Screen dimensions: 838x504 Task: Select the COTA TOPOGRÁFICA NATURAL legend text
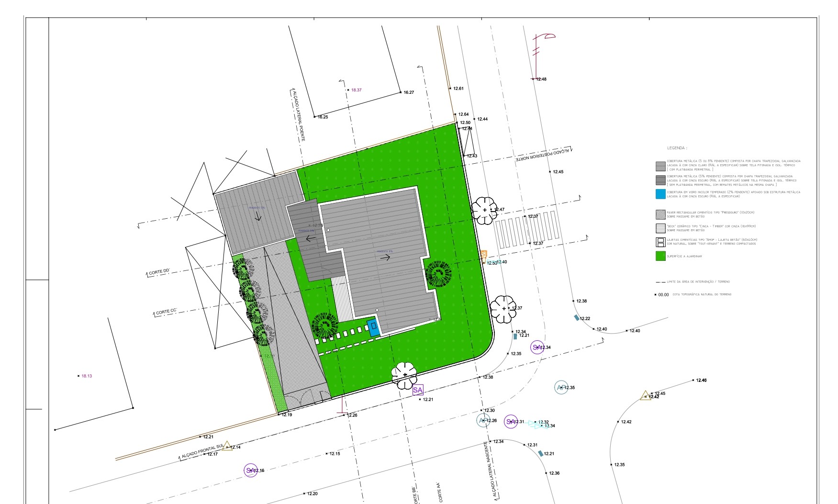coord(702,294)
